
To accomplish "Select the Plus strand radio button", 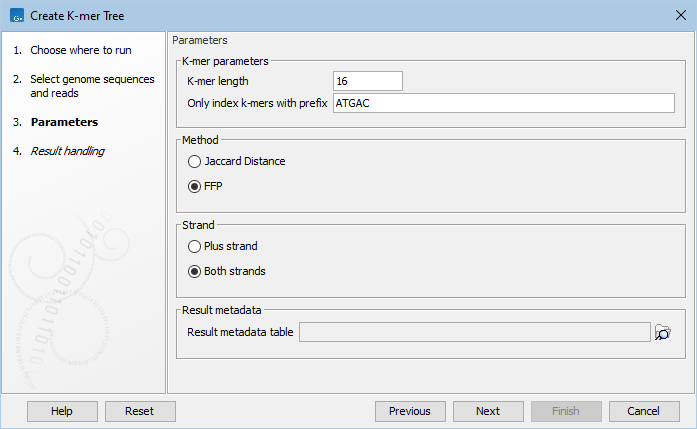I will [194, 246].
